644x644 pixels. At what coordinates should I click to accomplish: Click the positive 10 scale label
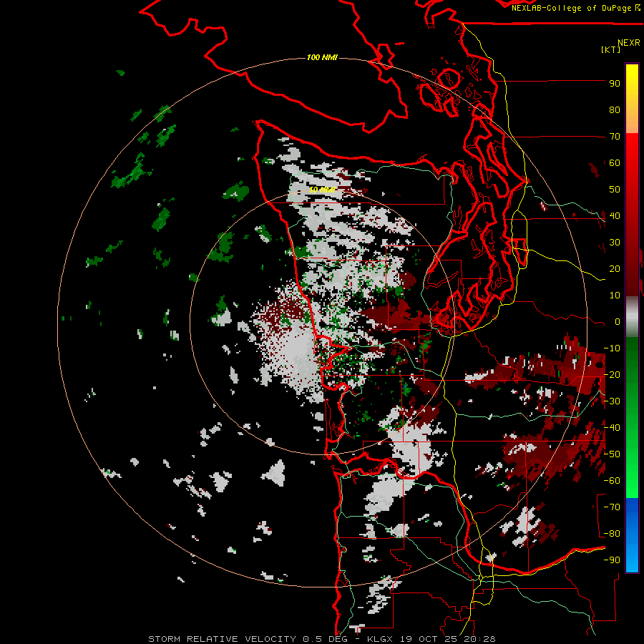click(x=615, y=296)
